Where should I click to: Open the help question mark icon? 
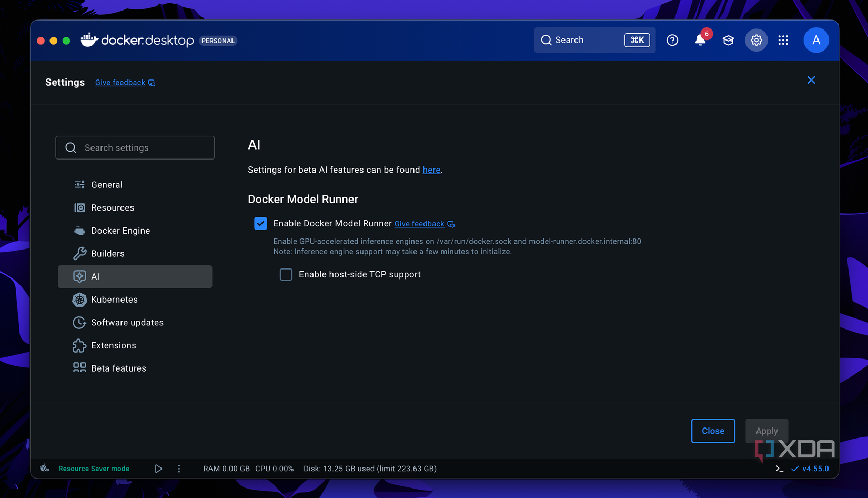pyautogui.click(x=672, y=40)
